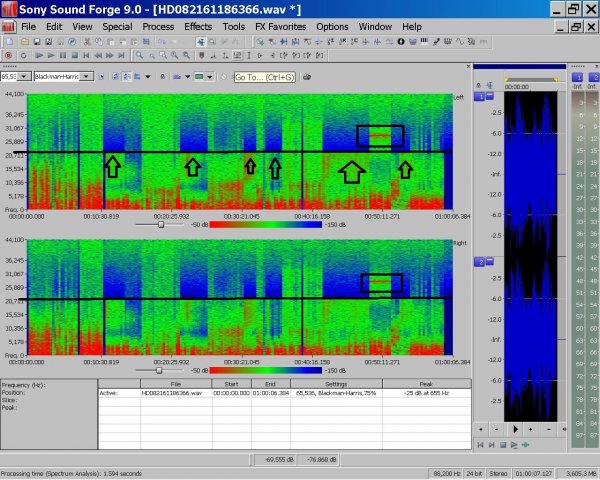Click the print icon in the spectrum toolbar

(306, 76)
